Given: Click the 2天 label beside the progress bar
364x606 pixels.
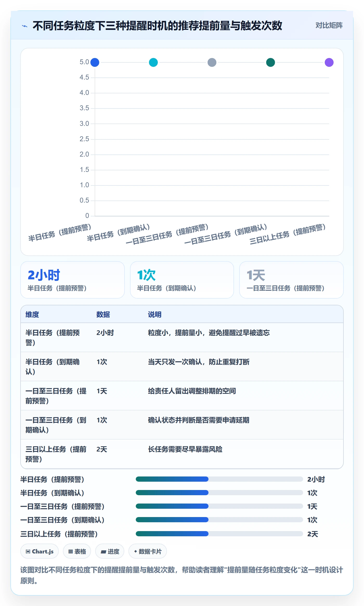Looking at the screenshot, I should [313, 534].
